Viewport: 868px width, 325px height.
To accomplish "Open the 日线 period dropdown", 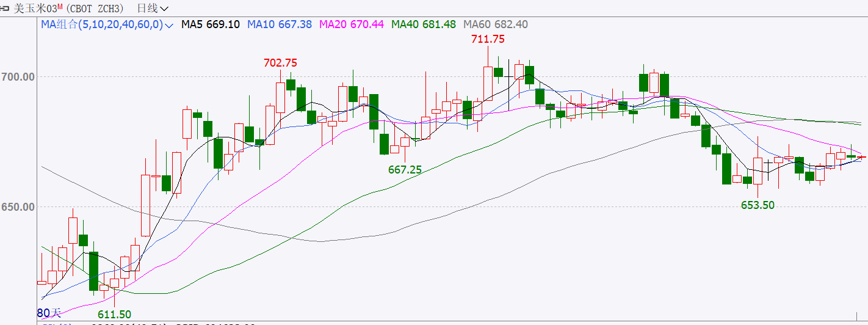I will click(x=153, y=8).
